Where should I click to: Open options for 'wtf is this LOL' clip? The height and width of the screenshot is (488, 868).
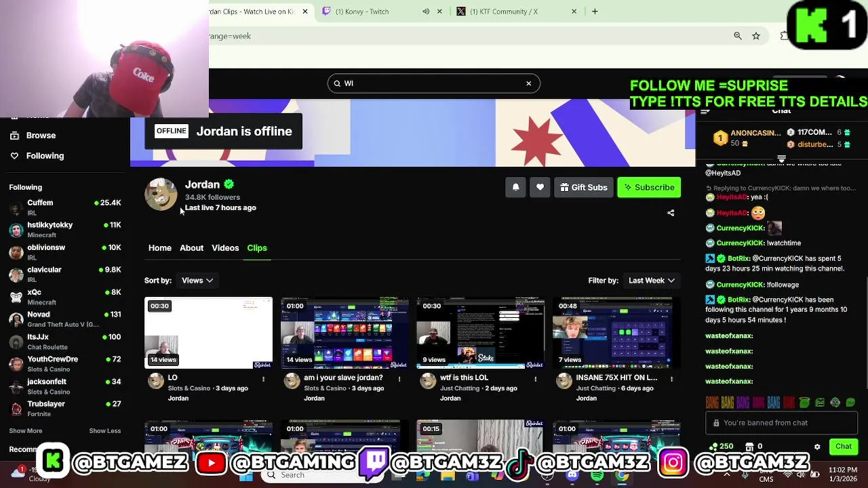(x=536, y=379)
